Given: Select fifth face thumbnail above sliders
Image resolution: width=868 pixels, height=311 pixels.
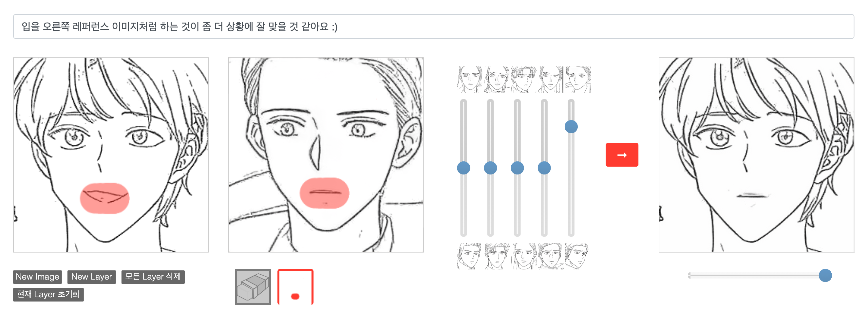Looking at the screenshot, I should [577, 79].
